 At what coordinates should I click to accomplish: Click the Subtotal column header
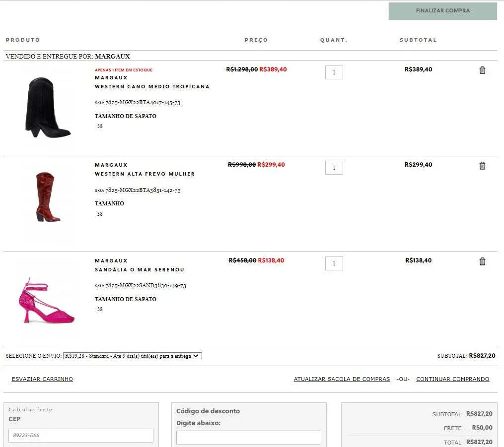418,40
